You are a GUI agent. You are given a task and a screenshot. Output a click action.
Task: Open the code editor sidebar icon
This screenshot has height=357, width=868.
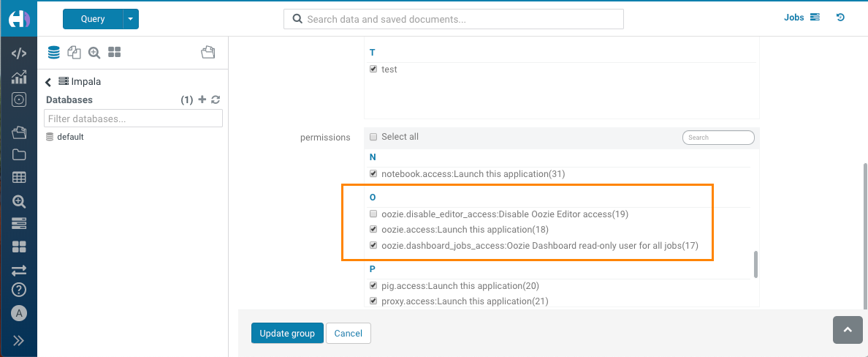tap(19, 53)
